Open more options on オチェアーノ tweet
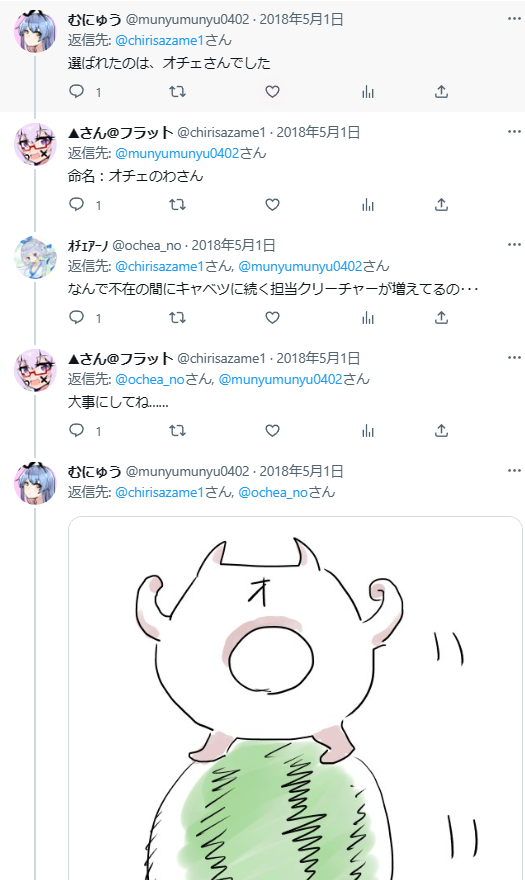Screen dimensions: 525x880 point(514,244)
